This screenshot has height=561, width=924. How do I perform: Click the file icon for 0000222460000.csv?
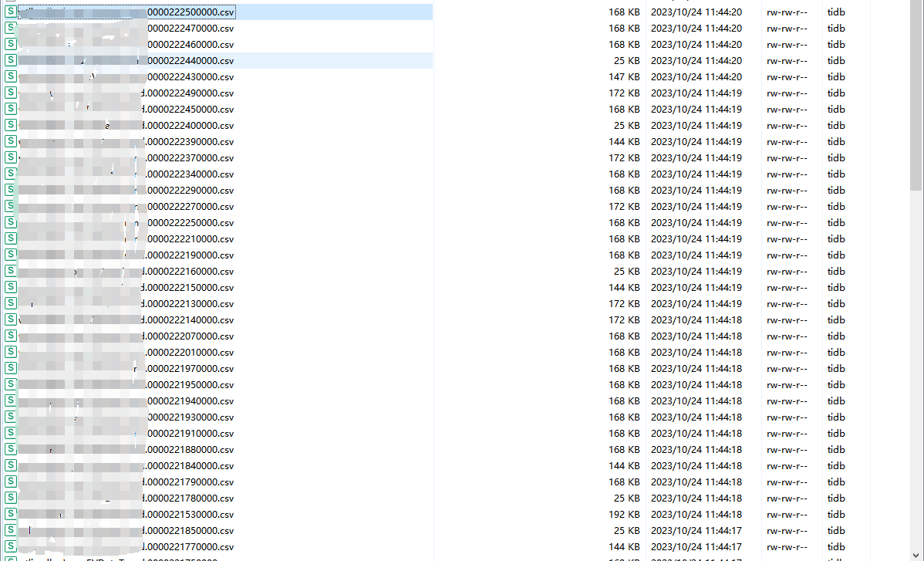[x=11, y=44]
